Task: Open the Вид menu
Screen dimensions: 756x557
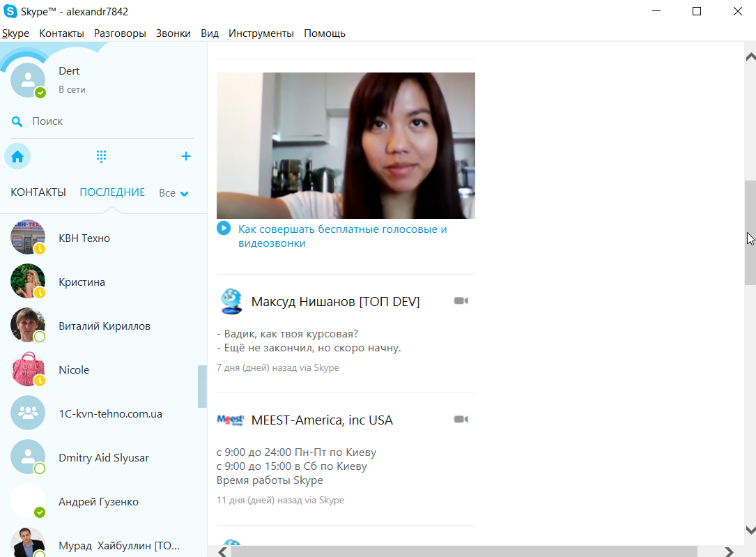Action: point(210,33)
